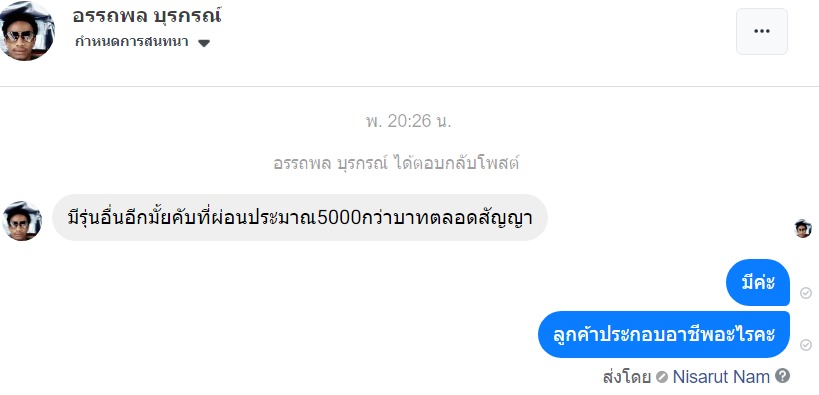The height and width of the screenshot is (395, 819).
Task: Click the large profile picture in header
Action: pos(26,30)
